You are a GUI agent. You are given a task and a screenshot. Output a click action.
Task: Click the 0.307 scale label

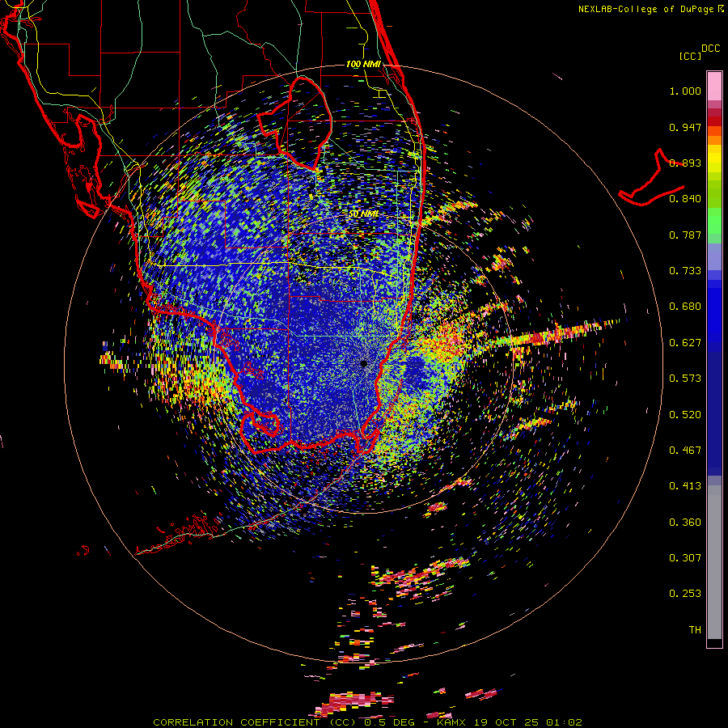click(x=685, y=558)
